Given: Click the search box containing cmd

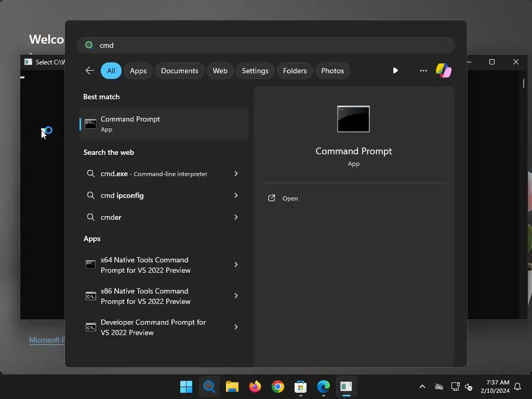Looking at the screenshot, I should [266, 45].
